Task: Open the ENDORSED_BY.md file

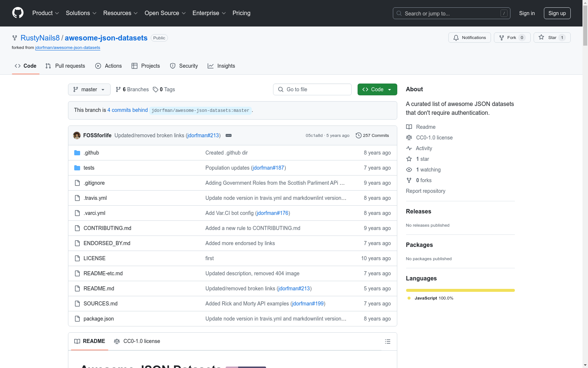Action: tap(107, 243)
